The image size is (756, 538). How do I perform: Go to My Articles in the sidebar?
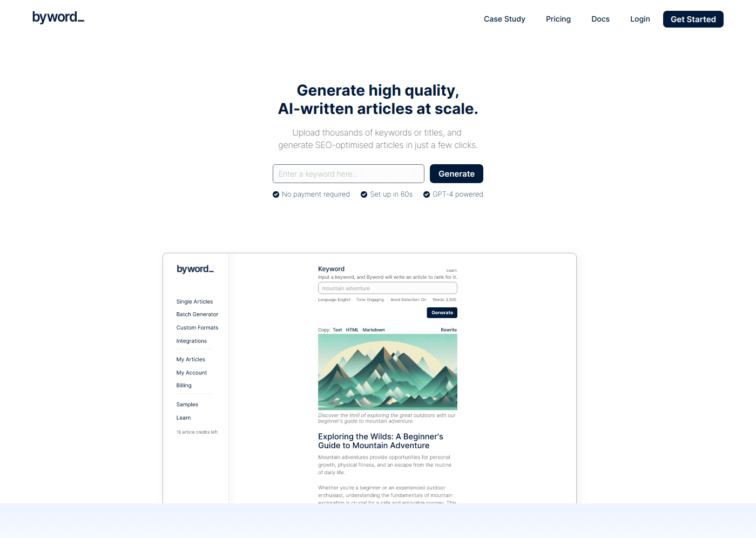[x=191, y=360]
